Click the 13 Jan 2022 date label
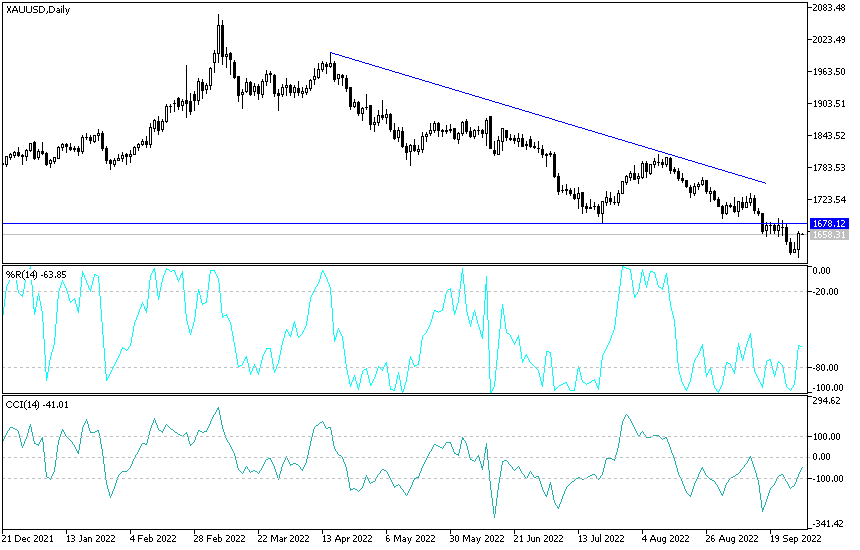 (x=90, y=538)
